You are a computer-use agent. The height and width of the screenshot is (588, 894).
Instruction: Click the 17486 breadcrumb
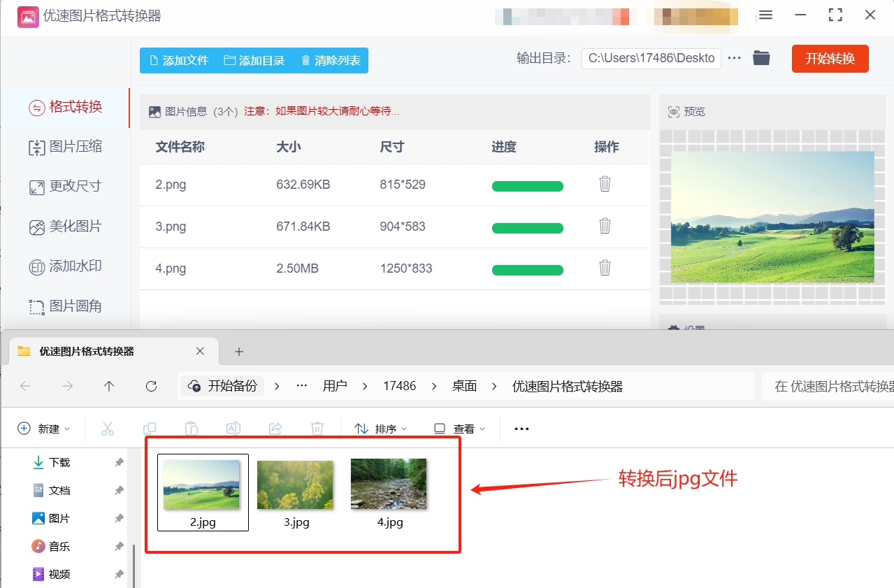click(x=400, y=386)
